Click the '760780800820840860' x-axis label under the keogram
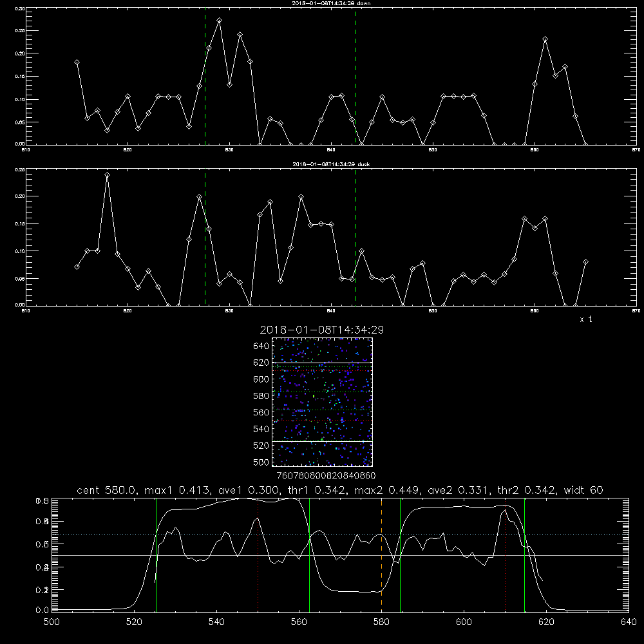This screenshot has height=644, width=644. tap(326, 475)
